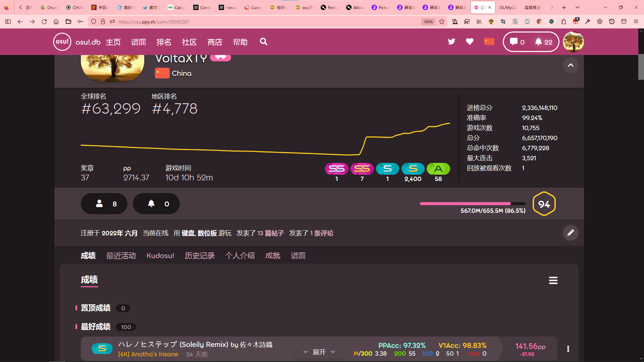This screenshot has width=644, height=362.
Task: Open the hamburger menu in the 成绩 section
Action: (553, 280)
